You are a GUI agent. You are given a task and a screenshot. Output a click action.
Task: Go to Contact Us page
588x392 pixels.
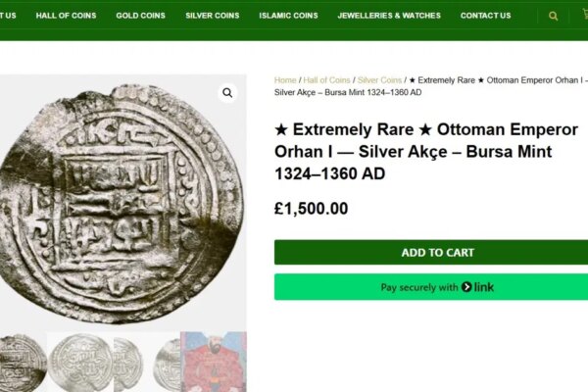486,16
